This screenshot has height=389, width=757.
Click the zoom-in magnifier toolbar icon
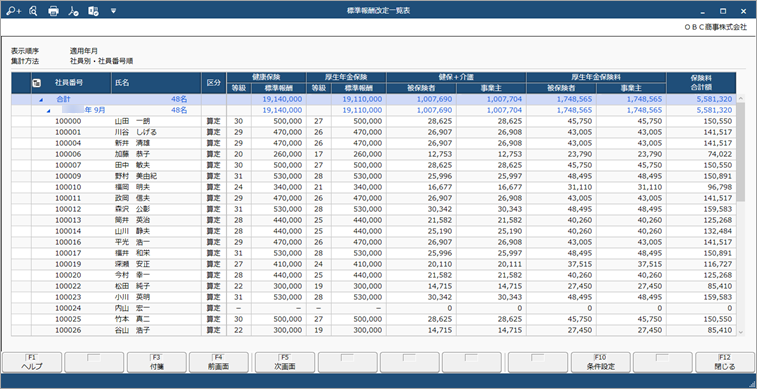(x=14, y=10)
